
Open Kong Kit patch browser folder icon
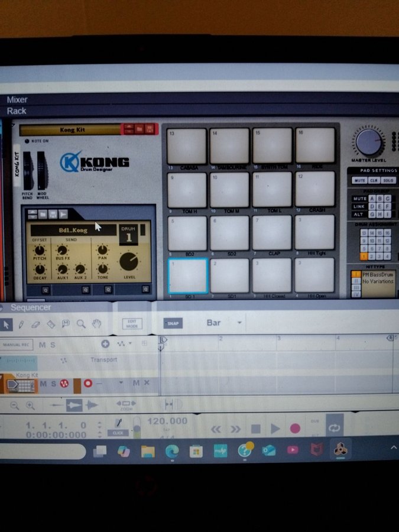[140, 129]
